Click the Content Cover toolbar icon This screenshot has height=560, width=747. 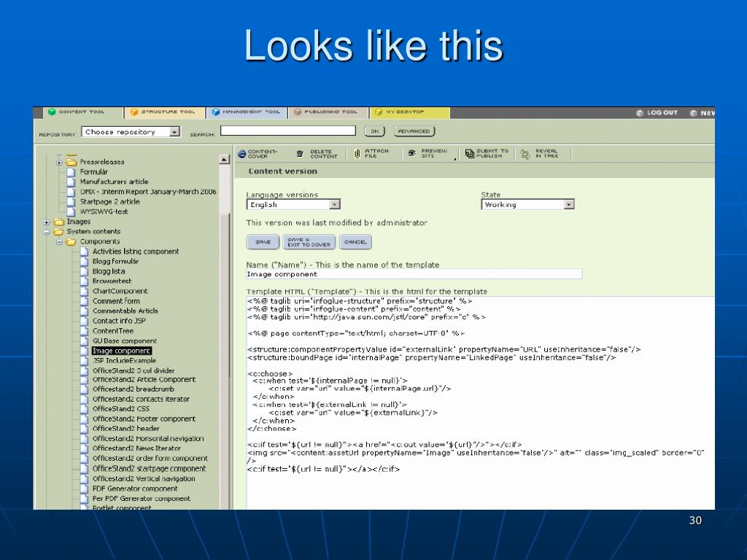pyautogui.click(x=242, y=154)
